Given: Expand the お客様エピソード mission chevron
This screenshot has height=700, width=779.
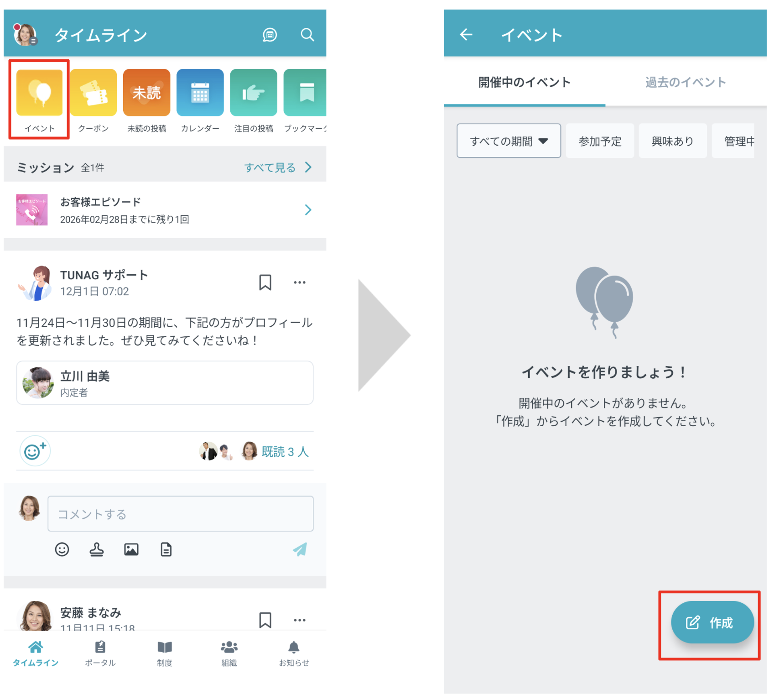Looking at the screenshot, I should pos(308,210).
